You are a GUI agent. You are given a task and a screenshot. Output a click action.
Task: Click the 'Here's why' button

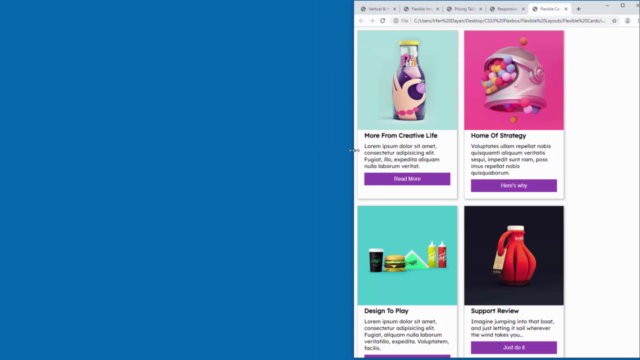pyautogui.click(x=513, y=186)
